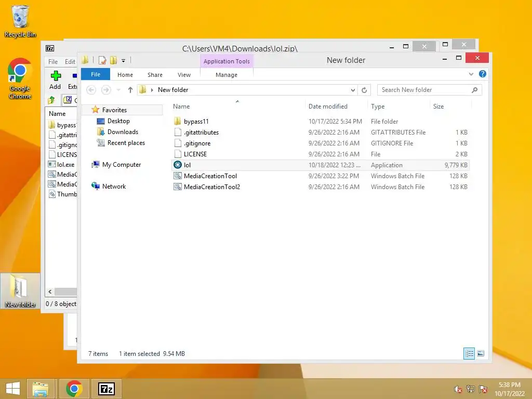Image resolution: width=532 pixels, height=399 pixels.
Task: Click Properties icon in quick access toolbar
Action: point(102,60)
